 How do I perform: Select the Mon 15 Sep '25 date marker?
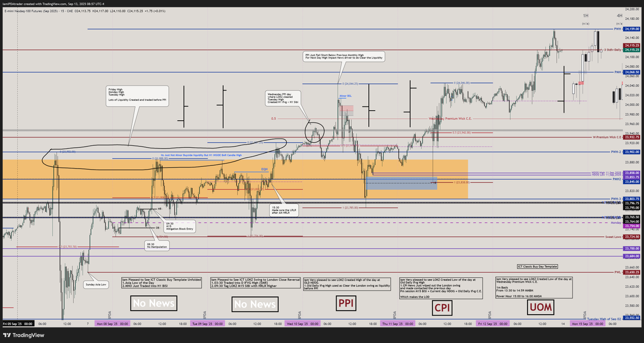[588, 324]
